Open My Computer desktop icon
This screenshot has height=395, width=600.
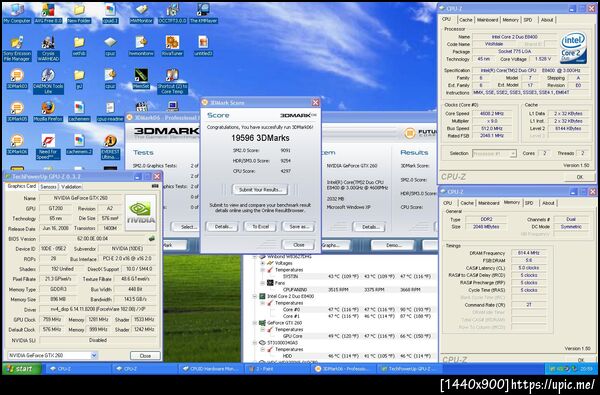pos(17,13)
